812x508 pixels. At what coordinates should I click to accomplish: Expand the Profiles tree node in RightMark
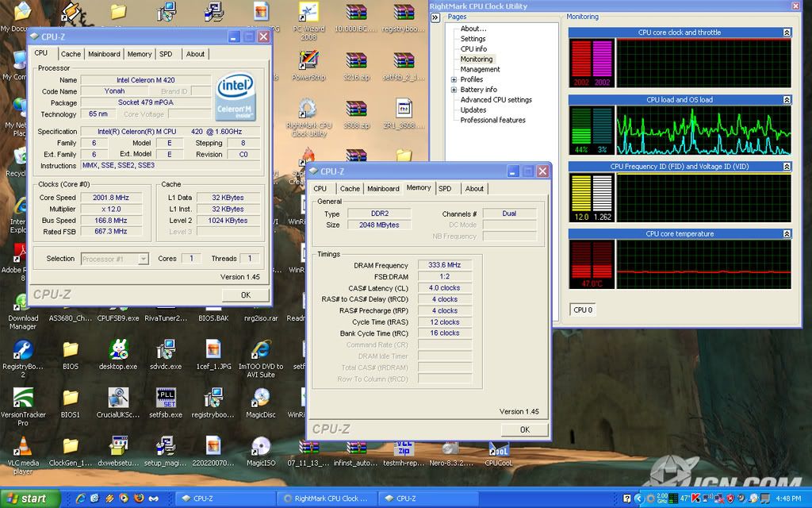(454, 80)
